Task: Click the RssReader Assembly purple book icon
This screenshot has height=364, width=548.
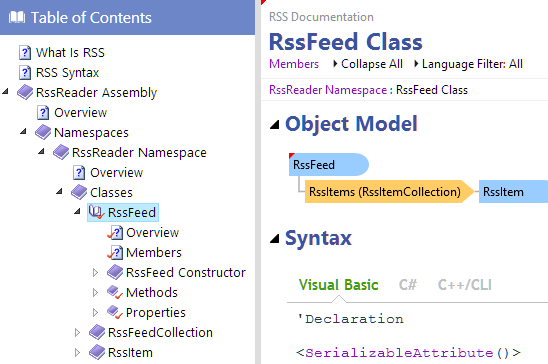Action: coord(25,93)
